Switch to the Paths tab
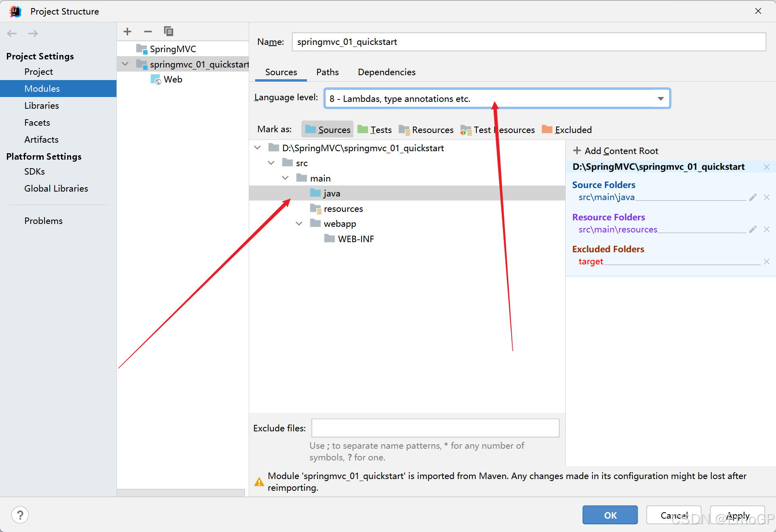 click(328, 72)
